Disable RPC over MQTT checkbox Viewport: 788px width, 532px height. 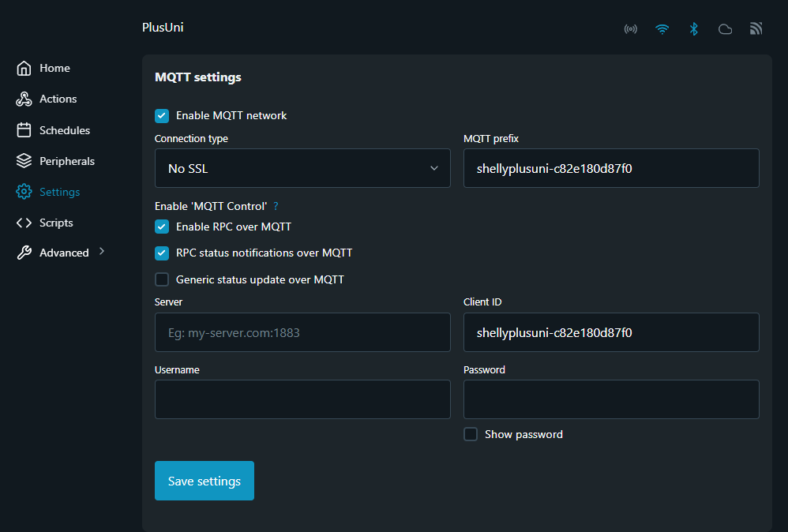162,227
